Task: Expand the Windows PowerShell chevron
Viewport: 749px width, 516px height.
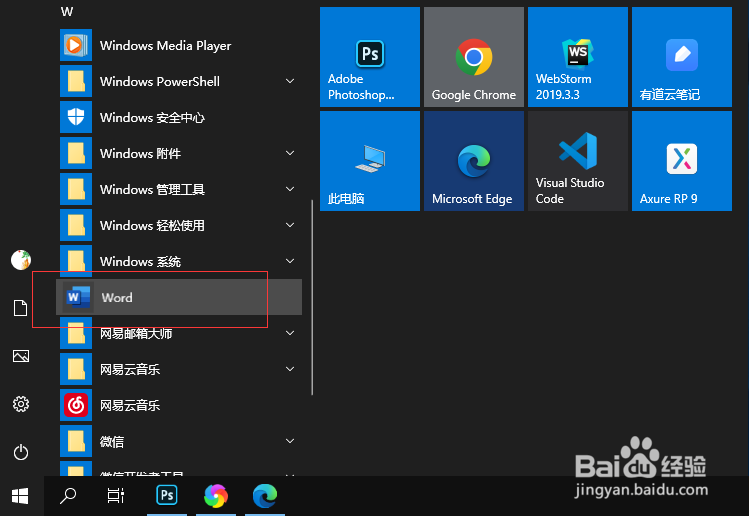Action: 289,81
